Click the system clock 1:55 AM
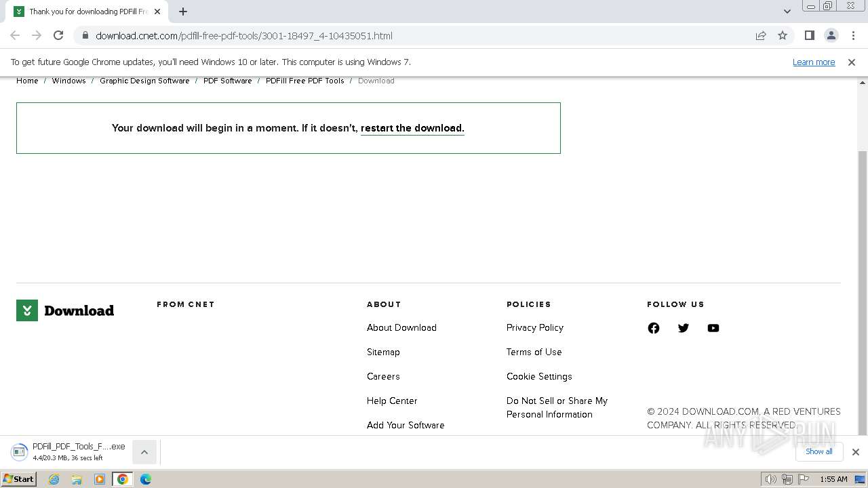 click(833, 479)
